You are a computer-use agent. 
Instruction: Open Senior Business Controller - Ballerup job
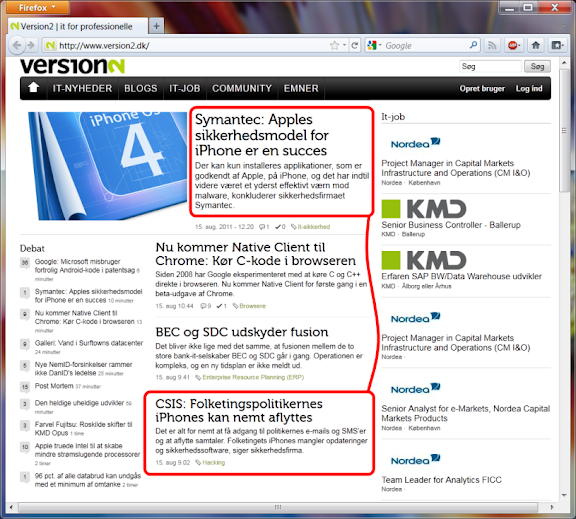coord(451,225)
